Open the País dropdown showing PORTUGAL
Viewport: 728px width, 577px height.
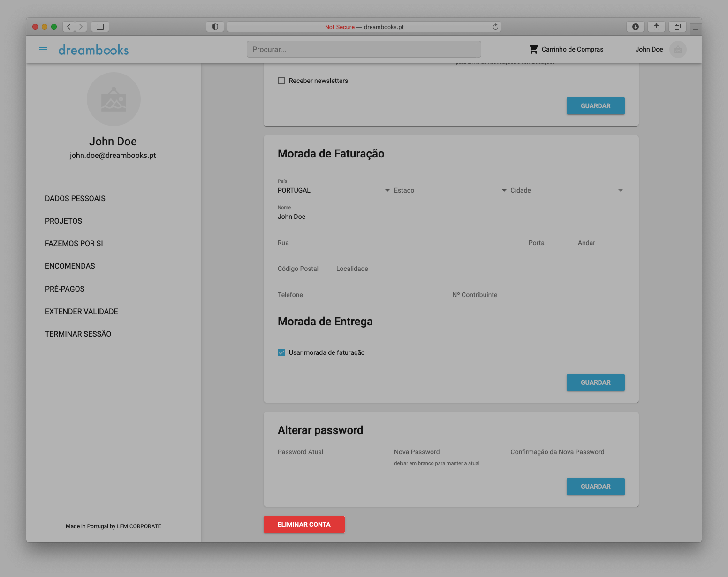click(334, 190)
